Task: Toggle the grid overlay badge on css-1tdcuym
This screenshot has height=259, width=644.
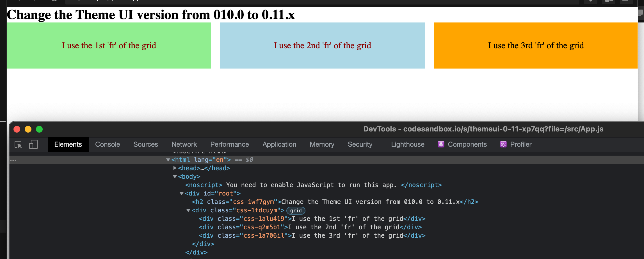Action: click(x=295, y=211)
